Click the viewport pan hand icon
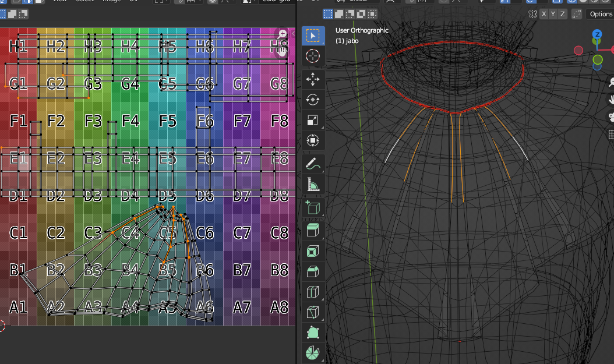 coord(611,100)
